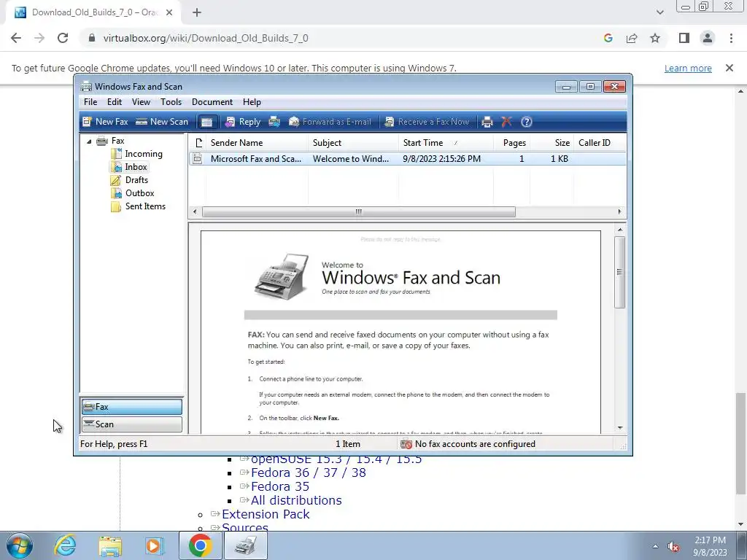
Task: Dismiss the Chrome update infobar
Action: (729, 68)
